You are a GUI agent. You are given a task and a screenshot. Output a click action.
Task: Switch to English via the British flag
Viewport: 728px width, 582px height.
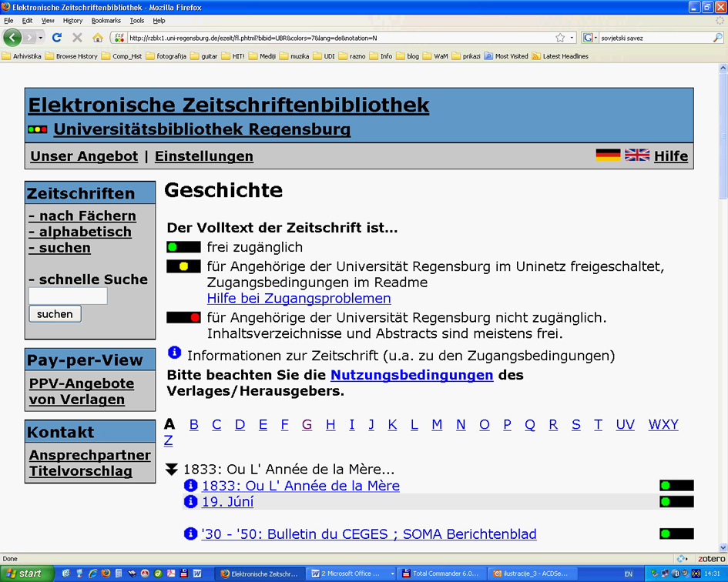(637, 156)
